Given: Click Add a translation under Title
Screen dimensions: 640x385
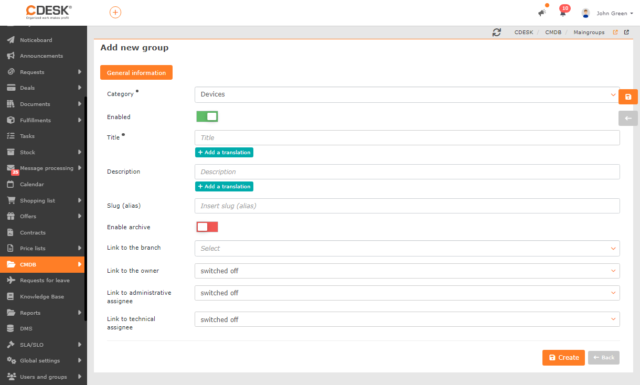Looking at the screenshot, I should 224,152.
